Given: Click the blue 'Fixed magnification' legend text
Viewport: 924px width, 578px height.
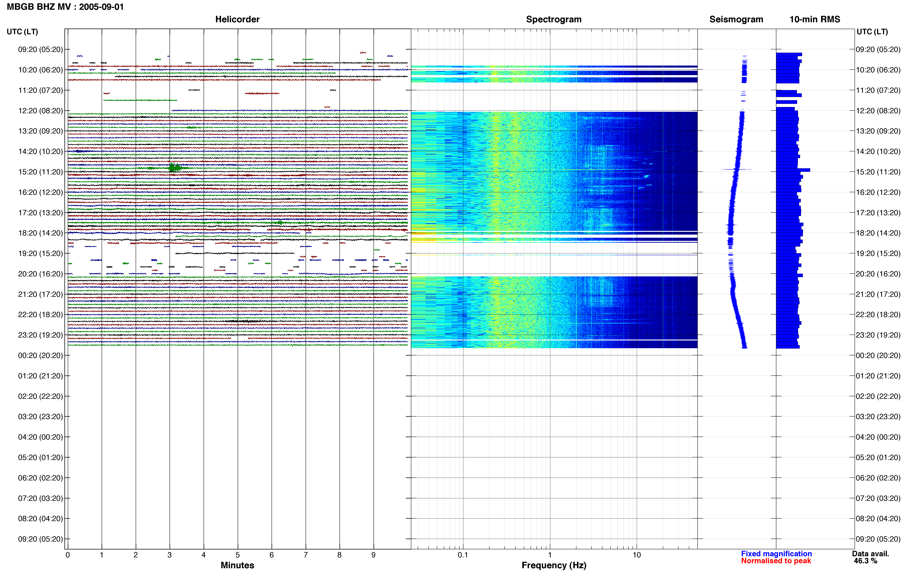Looking at the screenshot, I should [776, 554].
